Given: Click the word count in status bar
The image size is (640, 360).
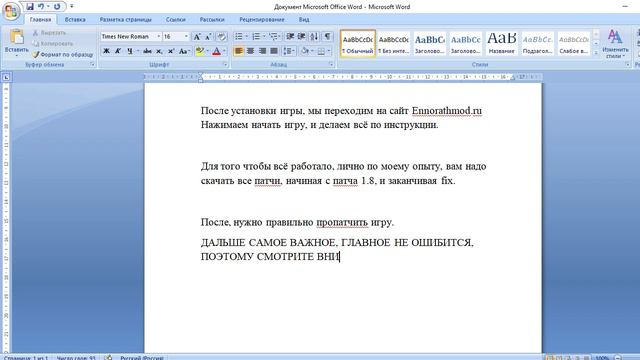Looking at the screenshot, I should pyautogui.click(x=76, y=358).
